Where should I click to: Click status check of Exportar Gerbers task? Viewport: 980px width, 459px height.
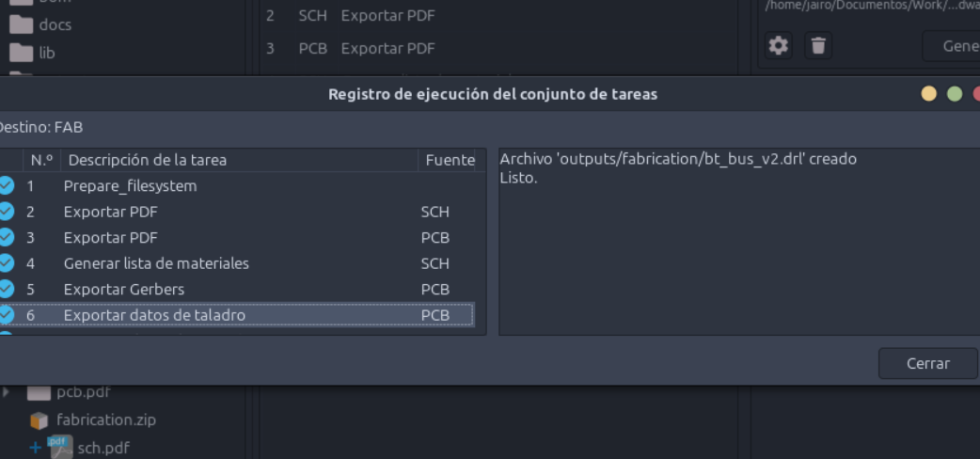[x=6, y=289]
